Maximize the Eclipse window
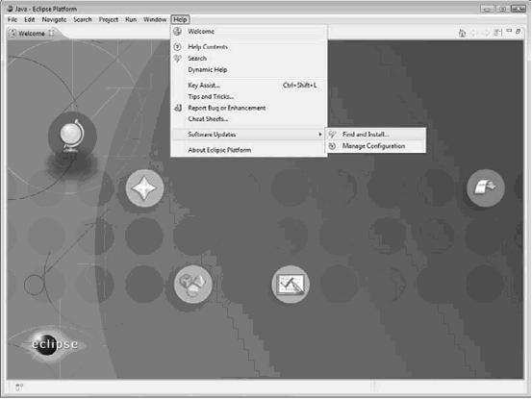This screenshot has width=532, height=399. pos(502,9)
